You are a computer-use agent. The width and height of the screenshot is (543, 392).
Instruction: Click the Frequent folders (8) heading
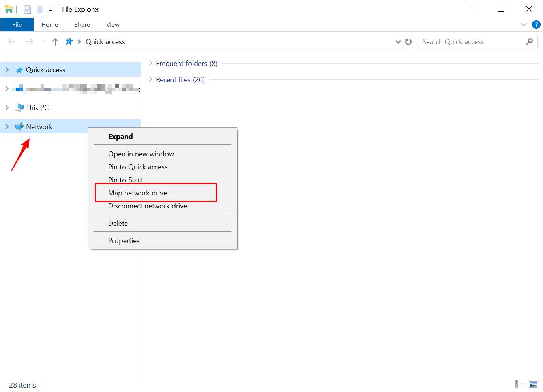click(x=187, y=63)
